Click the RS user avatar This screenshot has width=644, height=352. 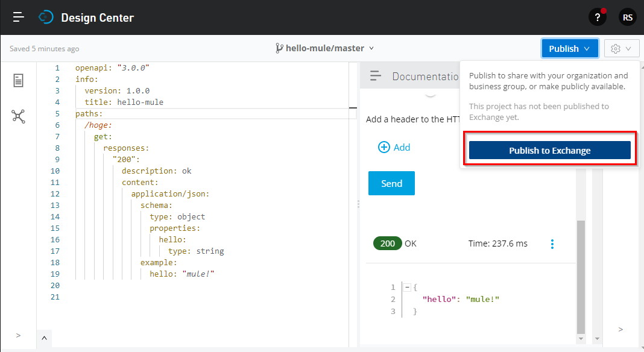pyautogui.click(x=627, y=16)
